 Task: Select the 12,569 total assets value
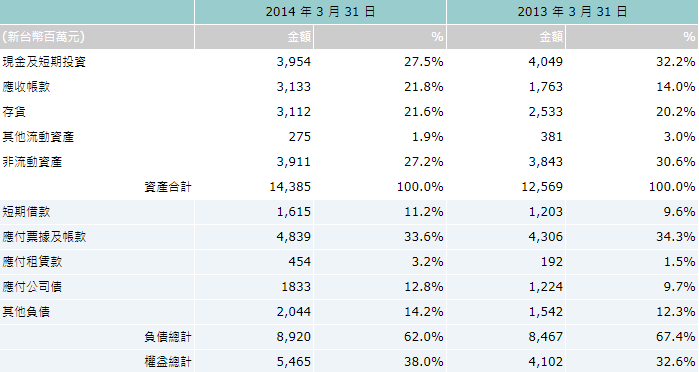[x=542, y=186]
